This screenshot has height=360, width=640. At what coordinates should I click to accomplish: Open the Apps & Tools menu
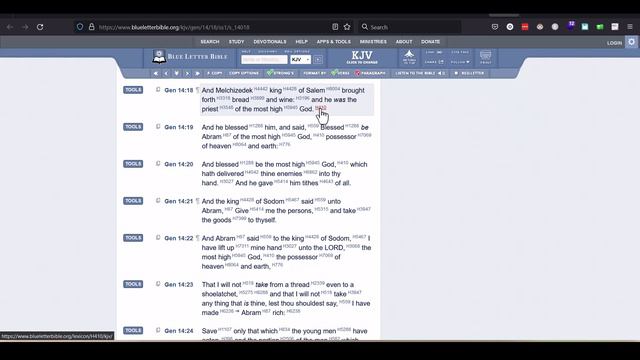click(x=333, y=42)
